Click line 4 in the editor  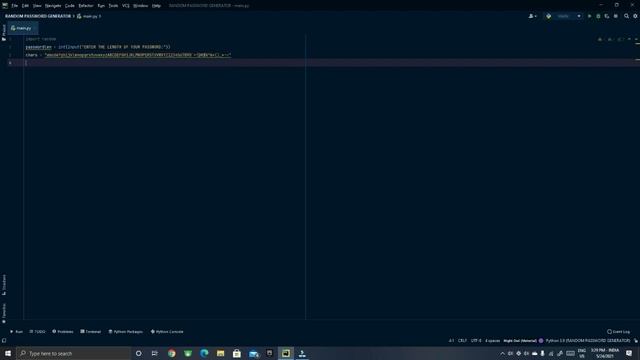tap(331, 63)
